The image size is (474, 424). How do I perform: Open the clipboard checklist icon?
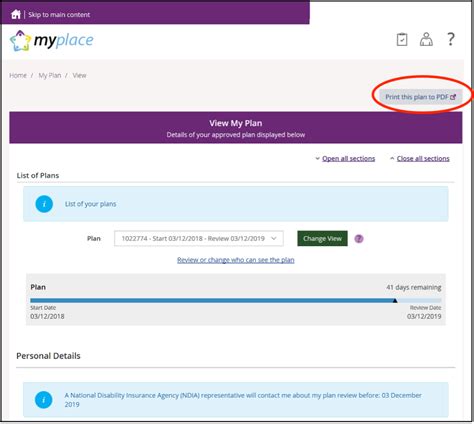[402, 39]
